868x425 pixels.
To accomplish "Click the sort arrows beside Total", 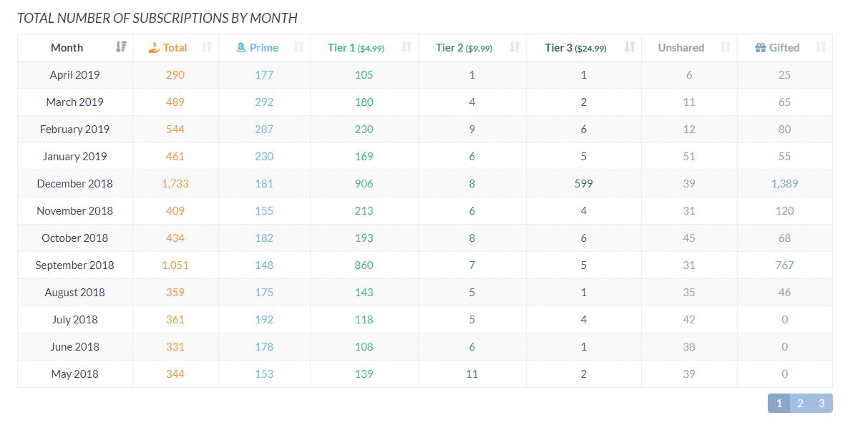I will (207, 47).
